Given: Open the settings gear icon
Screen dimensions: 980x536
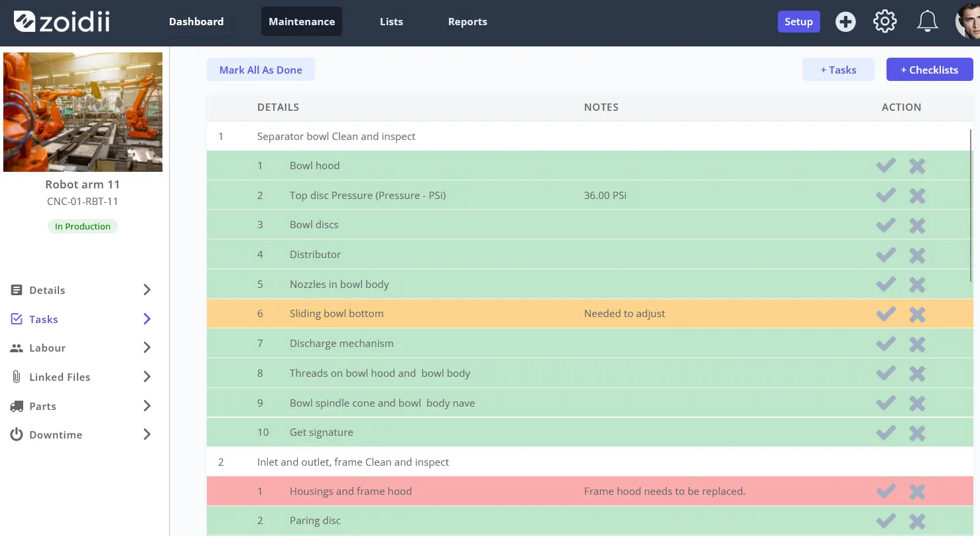Looking at the screenshot, I should click(885, 22).
